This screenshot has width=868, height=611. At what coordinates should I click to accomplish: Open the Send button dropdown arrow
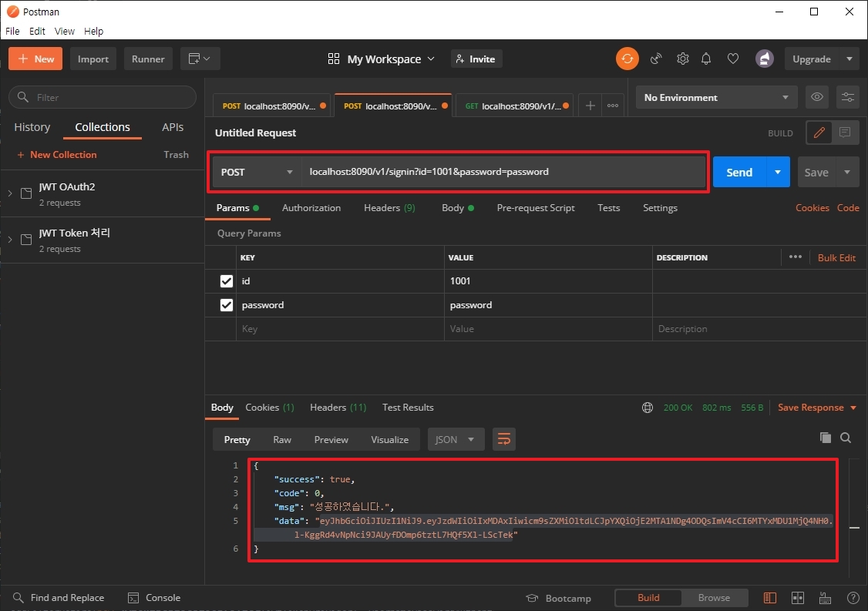[778, 172]
